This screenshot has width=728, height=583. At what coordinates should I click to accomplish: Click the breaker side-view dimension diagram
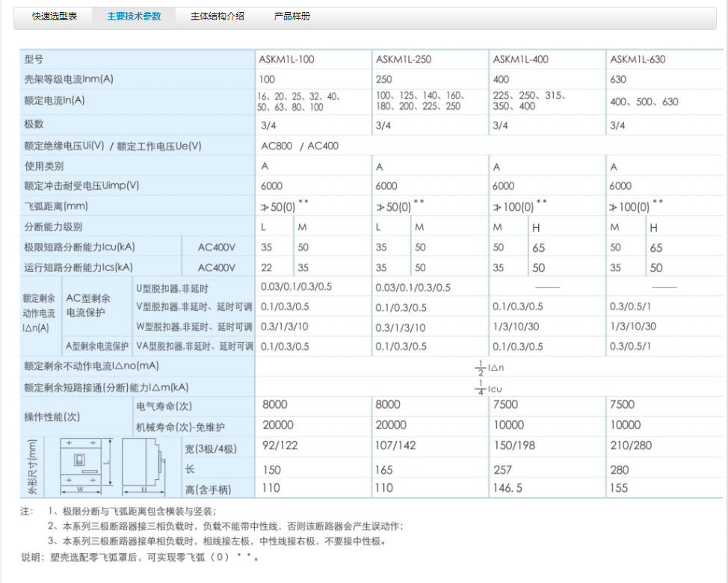coord(144,466)
